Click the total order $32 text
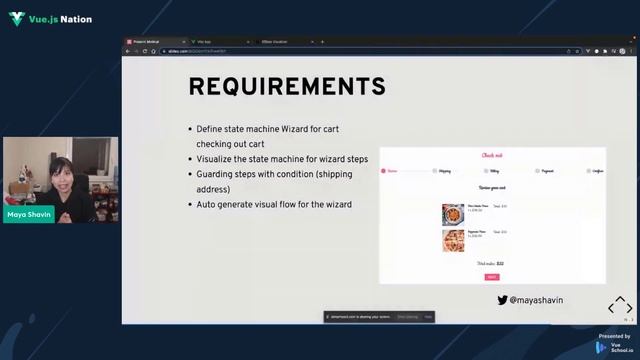 coord(490,264)
